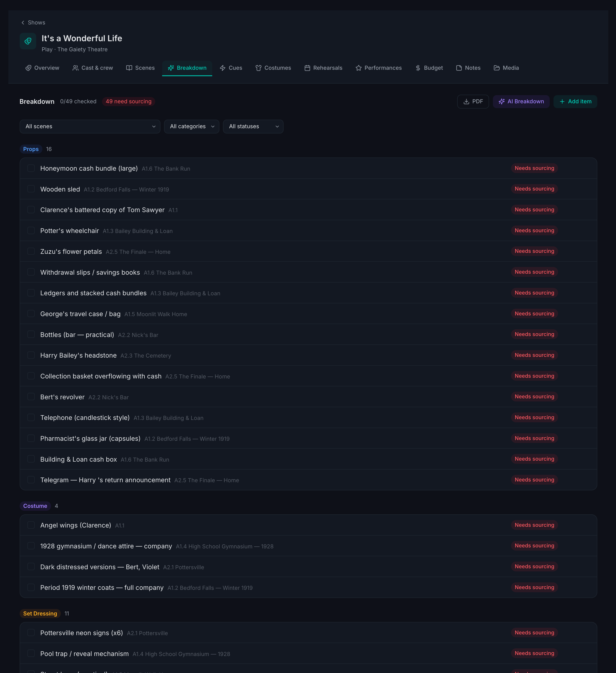This screenshot has width=616, height=673.
Task: Click the Add item button
Action: click(x=575, y=101)
